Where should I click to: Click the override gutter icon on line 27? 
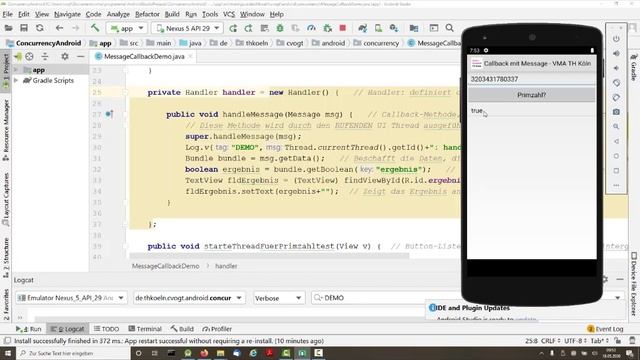pyautogui.click(x=109, y=114)
